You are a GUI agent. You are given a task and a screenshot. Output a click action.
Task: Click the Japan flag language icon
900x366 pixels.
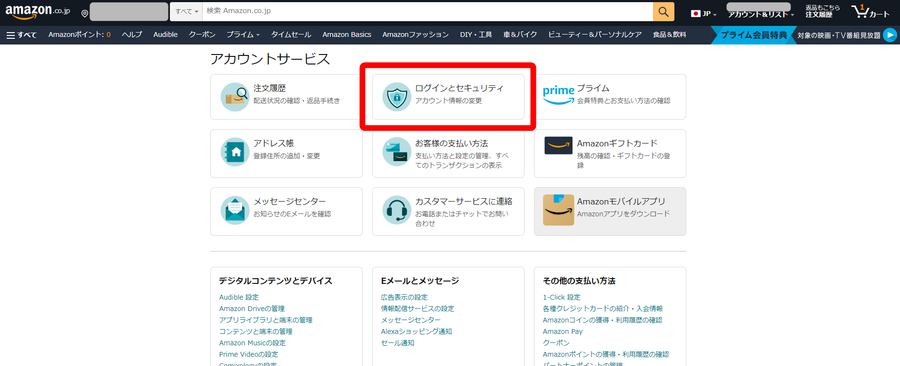tap(696, 14)
